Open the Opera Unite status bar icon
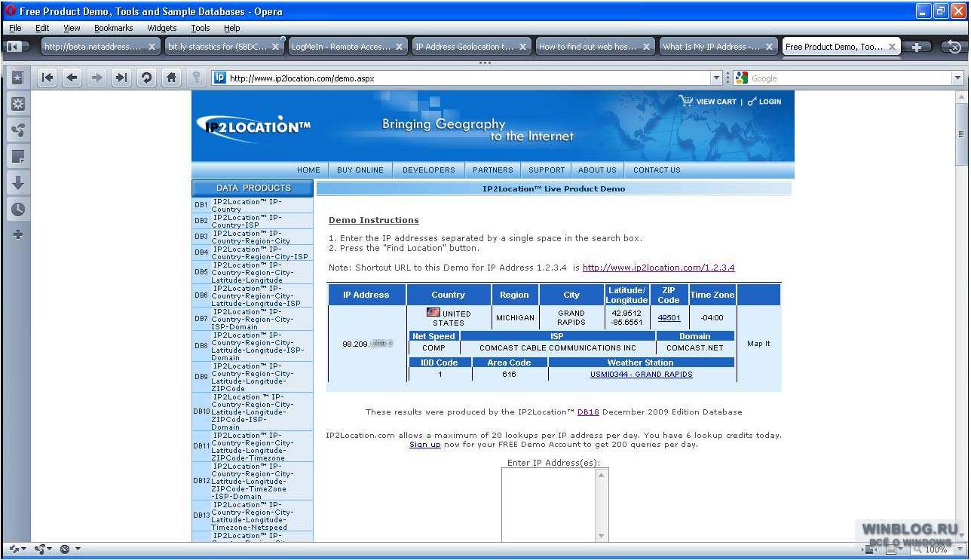The width and height of the screenshot is (971, 560). click(x=40, y=549)
